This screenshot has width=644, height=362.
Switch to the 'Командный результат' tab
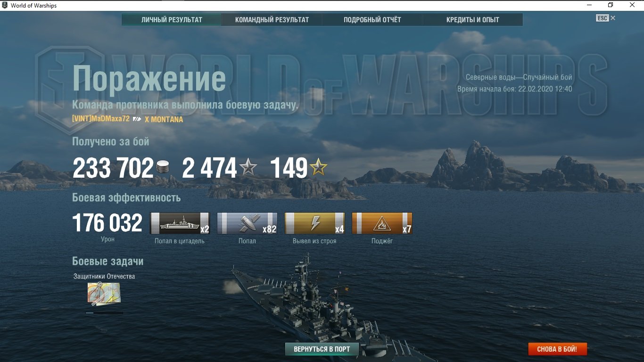click(272, 20)
